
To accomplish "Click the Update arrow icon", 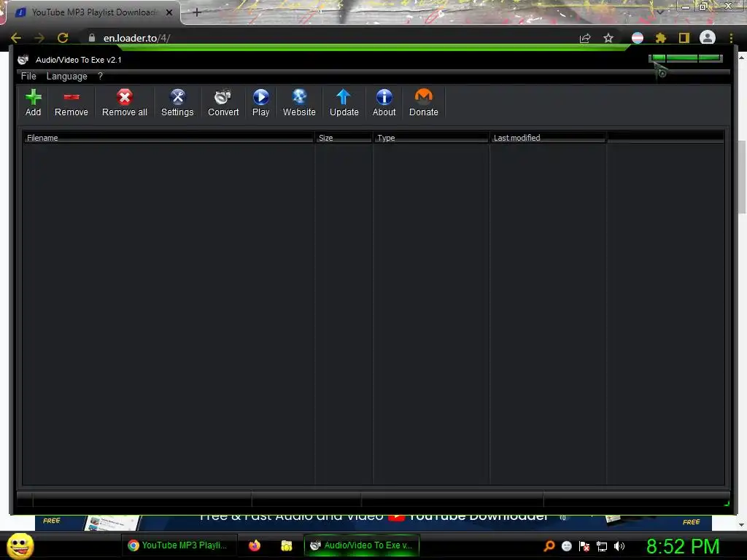I will (x=344, y=97).
